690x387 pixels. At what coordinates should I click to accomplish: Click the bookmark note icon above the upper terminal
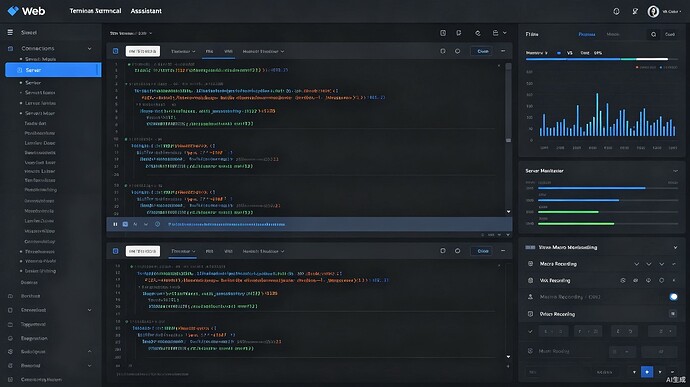click(x=459, y=33)
